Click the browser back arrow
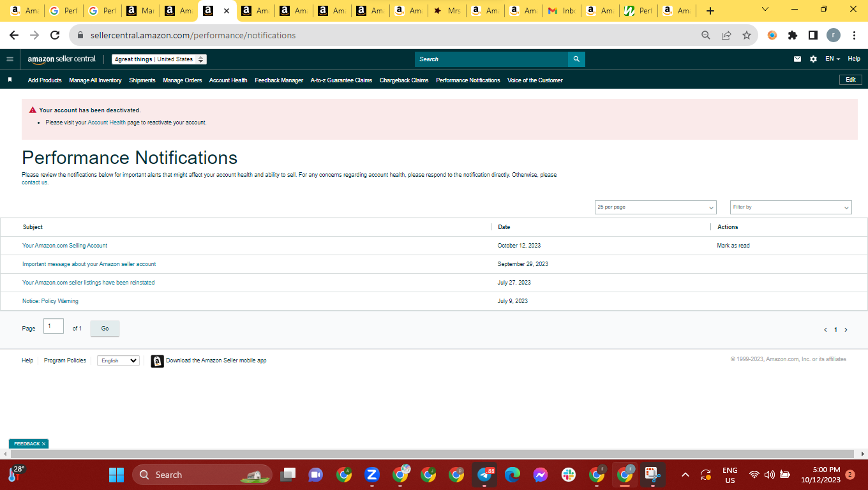 (x=14, y=36)
